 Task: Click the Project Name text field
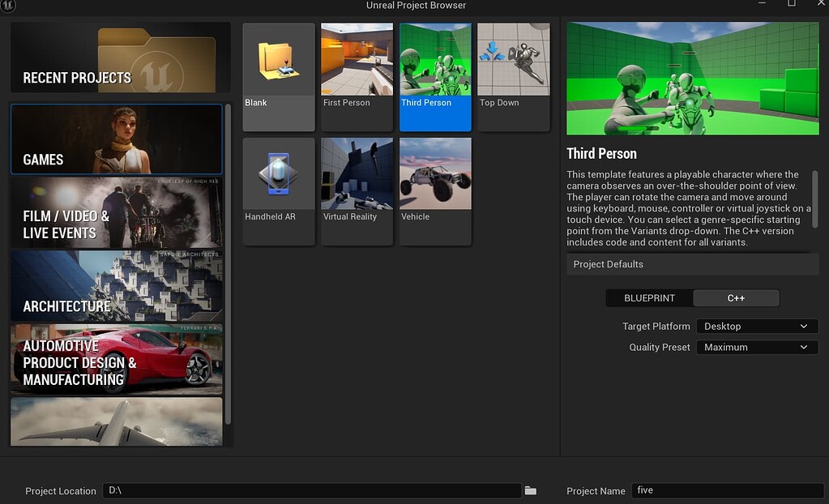point(727,491)
